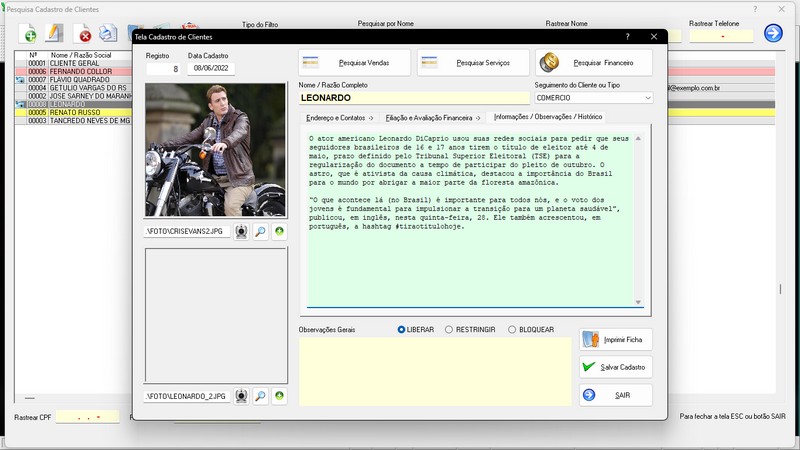Click the help question mark in Pesquisa Cadastro window
800x450 pixels.
pos(755,9)
